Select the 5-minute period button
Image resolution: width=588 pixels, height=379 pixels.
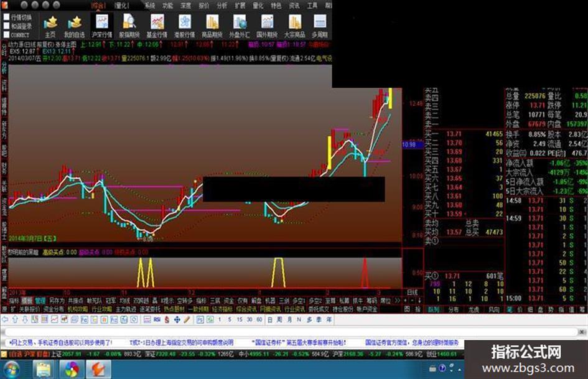[230, 320]
